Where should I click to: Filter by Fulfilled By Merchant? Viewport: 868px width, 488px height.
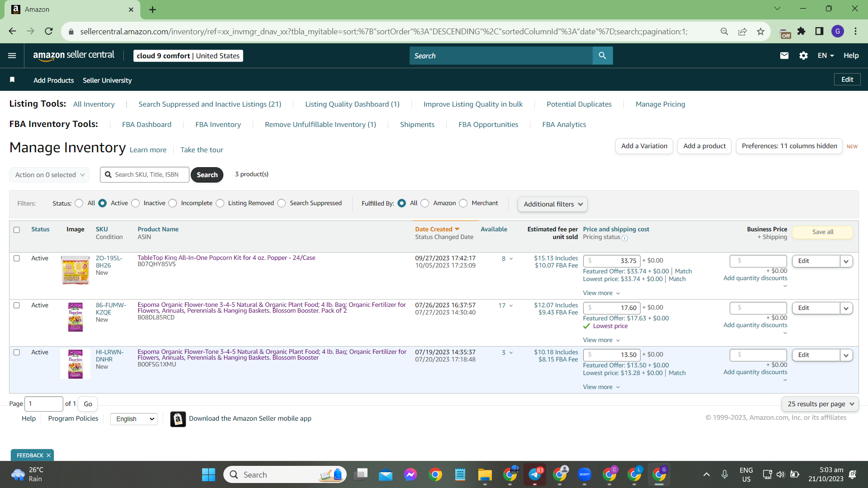(x=463, y=203)
